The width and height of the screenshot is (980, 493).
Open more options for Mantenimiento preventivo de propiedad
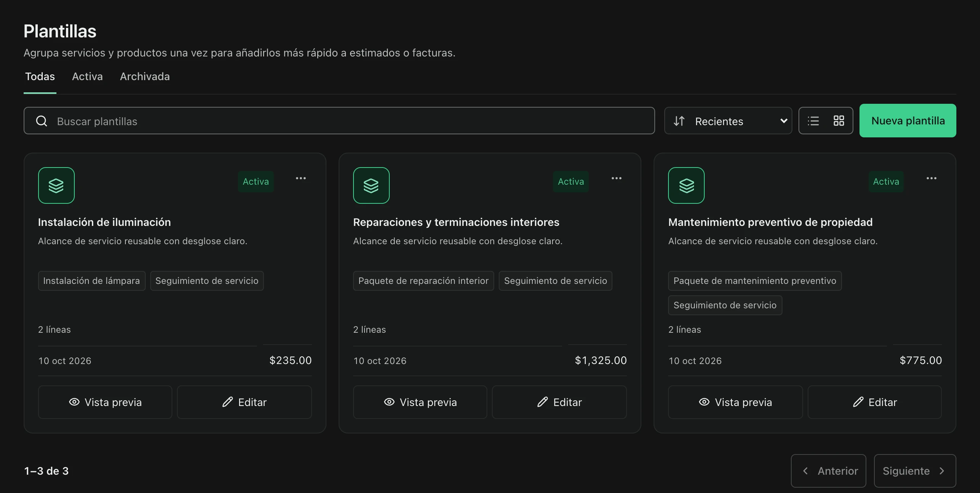(x=932, y=178)
